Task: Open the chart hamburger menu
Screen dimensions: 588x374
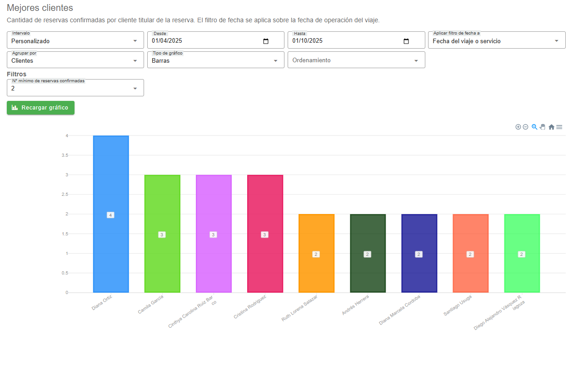Action: pyautogui.click(x=559, y=127)
